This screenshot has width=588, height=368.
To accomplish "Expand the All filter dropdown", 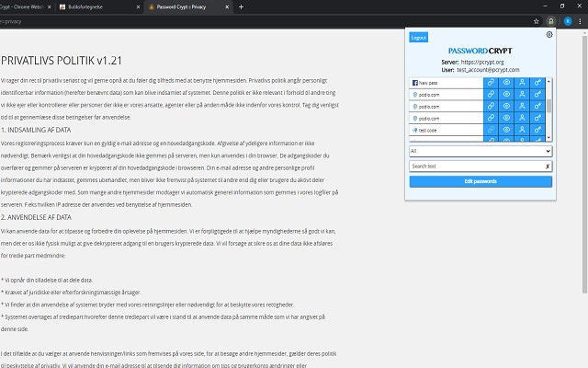I will (481, 150).
